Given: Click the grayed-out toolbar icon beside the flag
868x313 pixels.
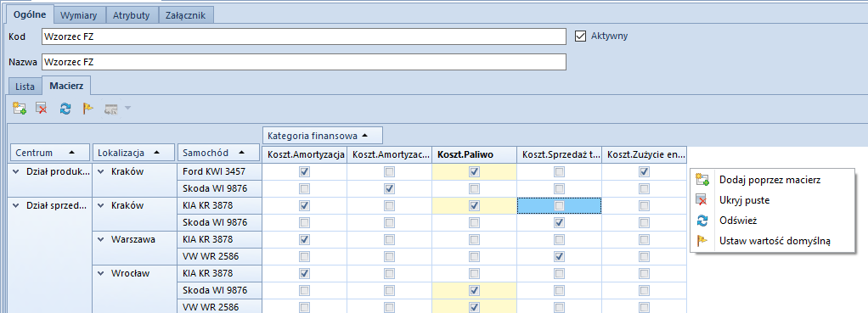Looking at the screenshot, I should tap(111, 109).
